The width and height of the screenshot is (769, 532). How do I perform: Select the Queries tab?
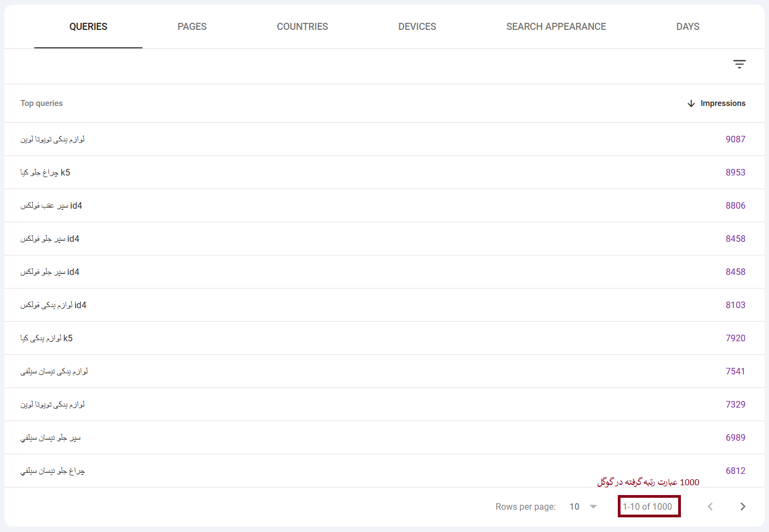pyautogui.click(x=88, y=27)
